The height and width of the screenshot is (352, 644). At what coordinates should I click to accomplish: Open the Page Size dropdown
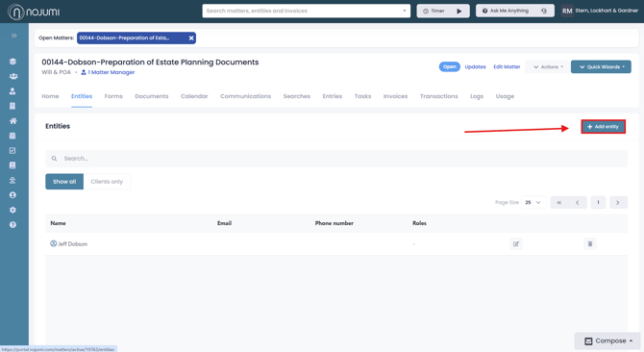(x=533, y=203)
